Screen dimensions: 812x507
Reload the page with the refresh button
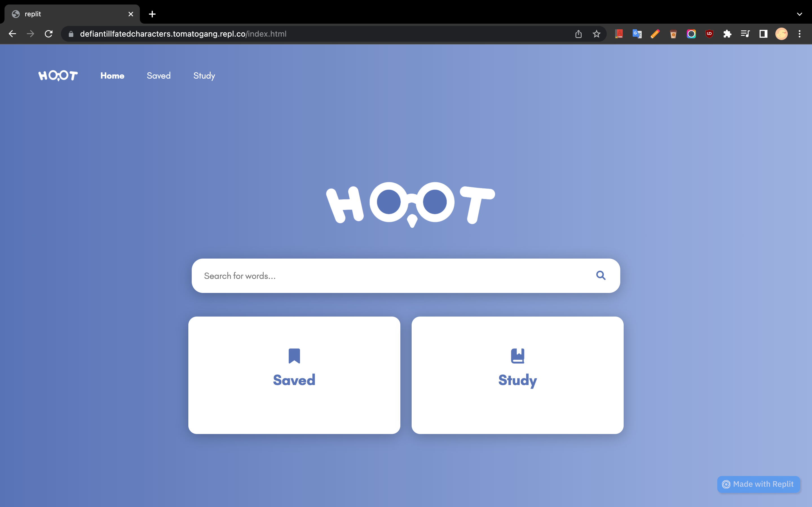point(49,34)
